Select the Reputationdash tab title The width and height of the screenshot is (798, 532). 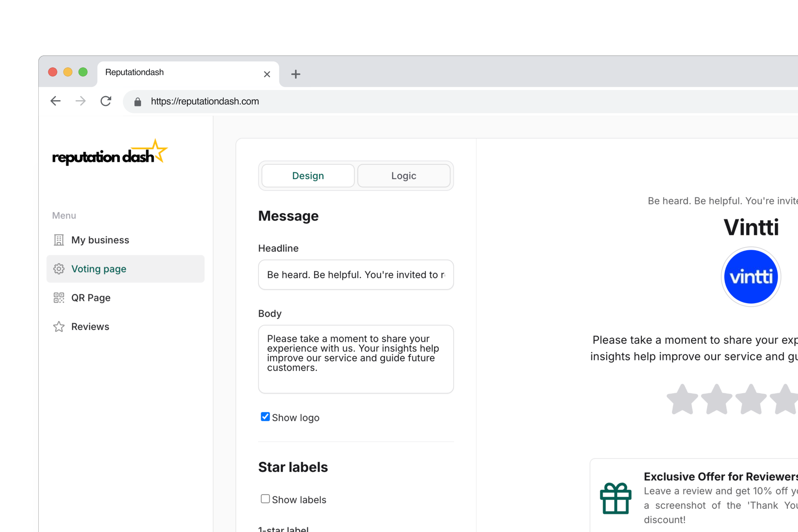[x=134, y=72]
